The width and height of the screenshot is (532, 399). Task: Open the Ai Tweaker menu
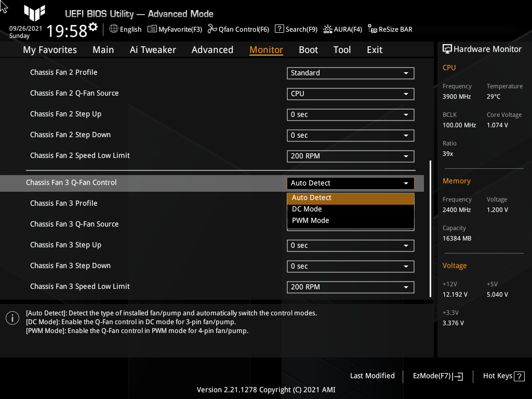click(153, 49)
